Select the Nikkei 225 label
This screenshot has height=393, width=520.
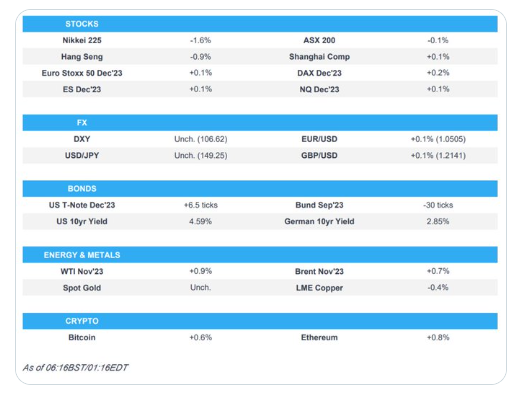tap(82, 40)
